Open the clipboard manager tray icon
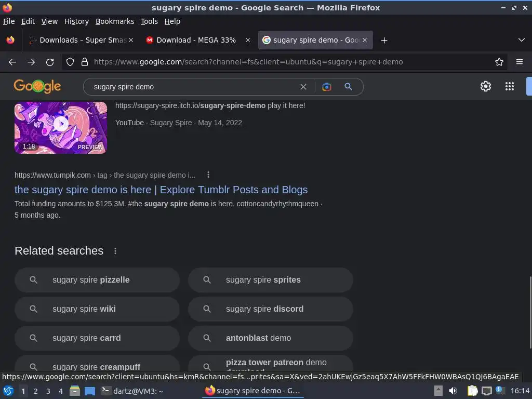The height and width of the screenshot is (399, 532). [x=472, y=391]
